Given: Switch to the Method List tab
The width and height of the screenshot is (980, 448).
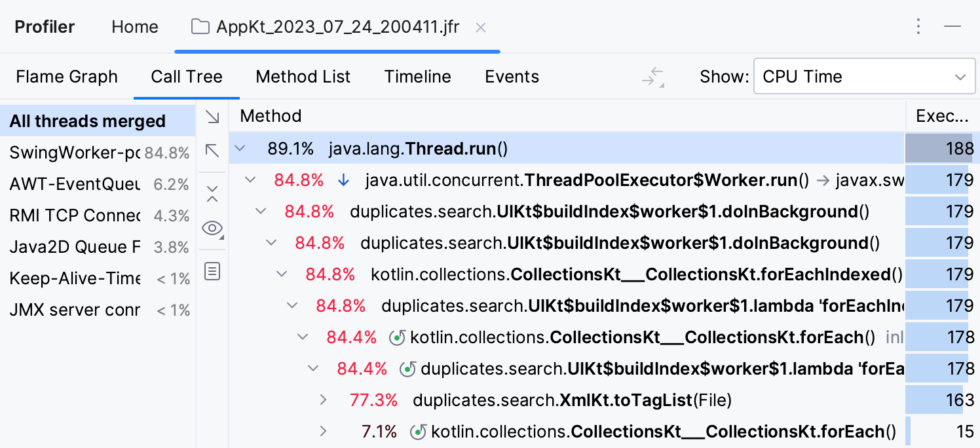Looking at the screenshot, I should tap(303, 77).
